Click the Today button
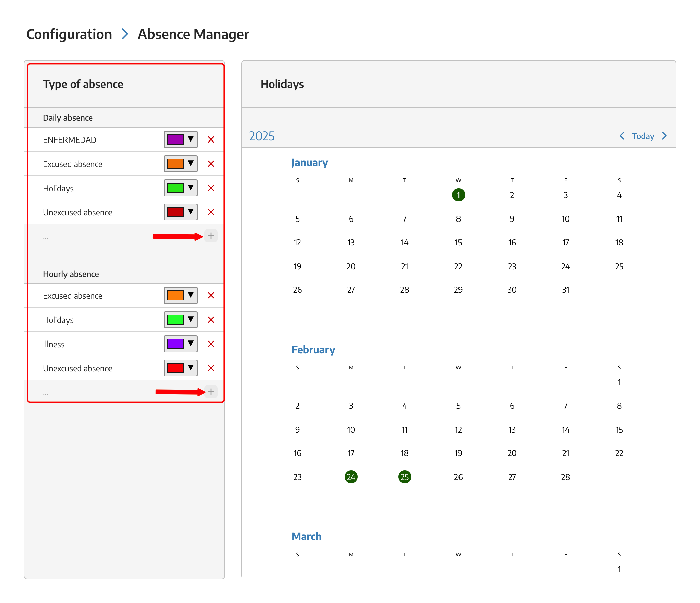 643,136
